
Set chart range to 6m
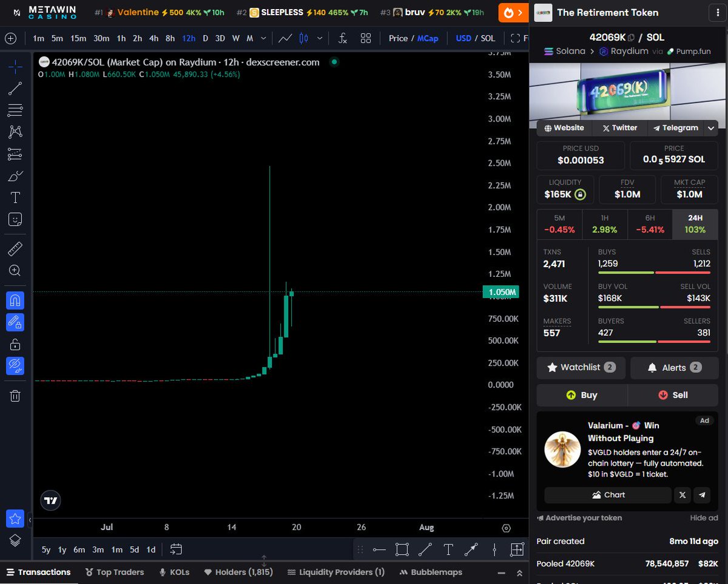point(79,549)
